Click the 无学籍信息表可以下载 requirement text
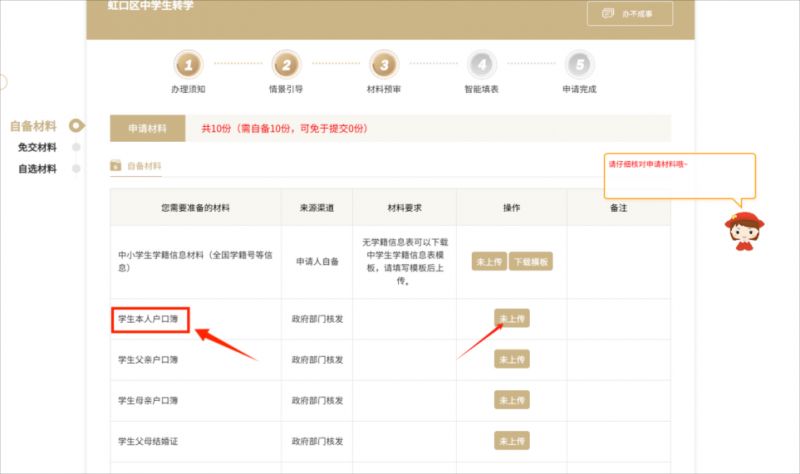The image size is (800, 474). point(405,261)
